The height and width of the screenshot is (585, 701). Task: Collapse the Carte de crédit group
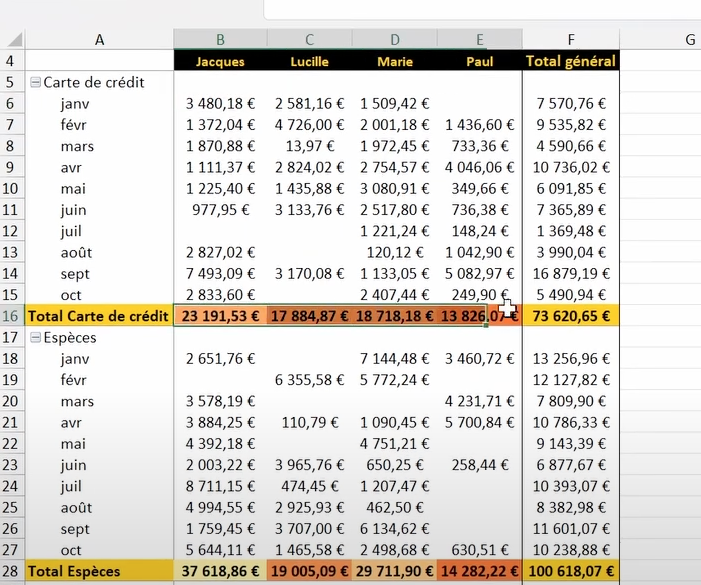[x=35, y=82]
